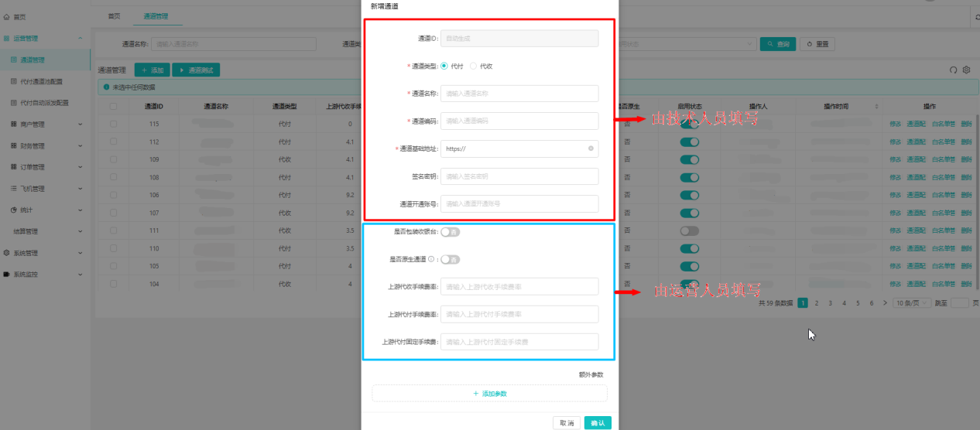Click the 查询 search button
Image resolution: width=980 pixels, height=430 pixels.
pos(778,44)
